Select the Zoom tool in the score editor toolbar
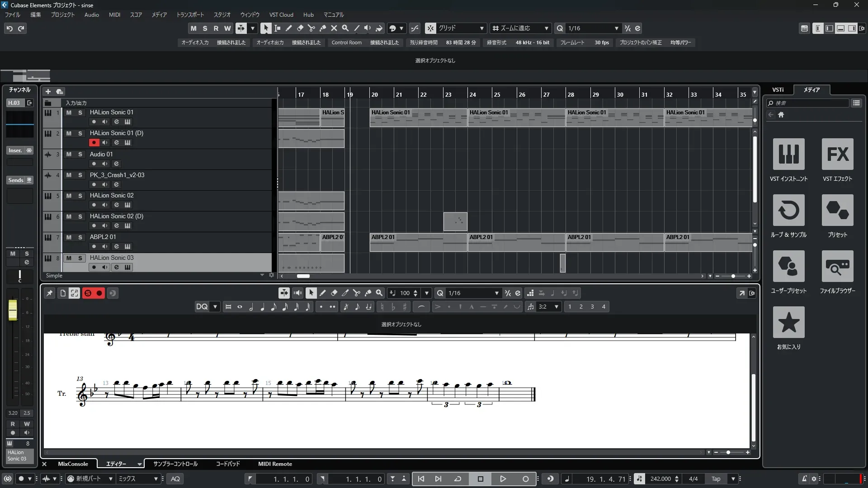The image size is (868, 488). click(x=379, y=293)
